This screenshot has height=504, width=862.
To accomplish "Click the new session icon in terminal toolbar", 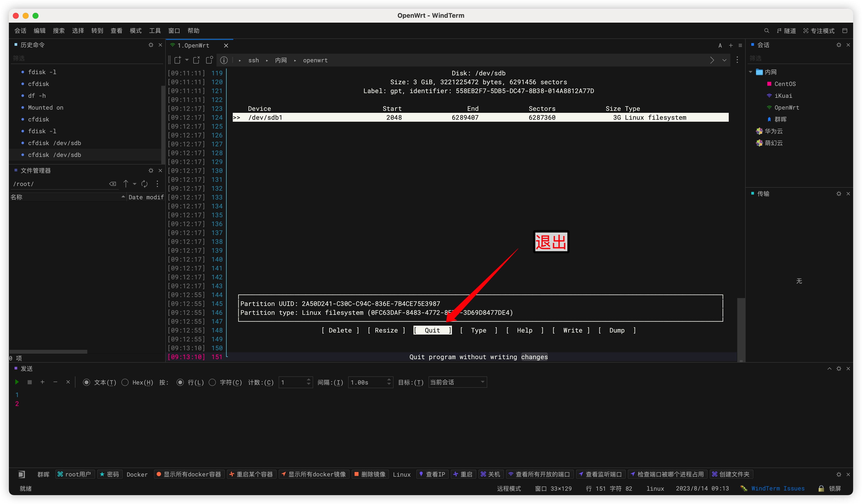I will [x=178, y=60].
